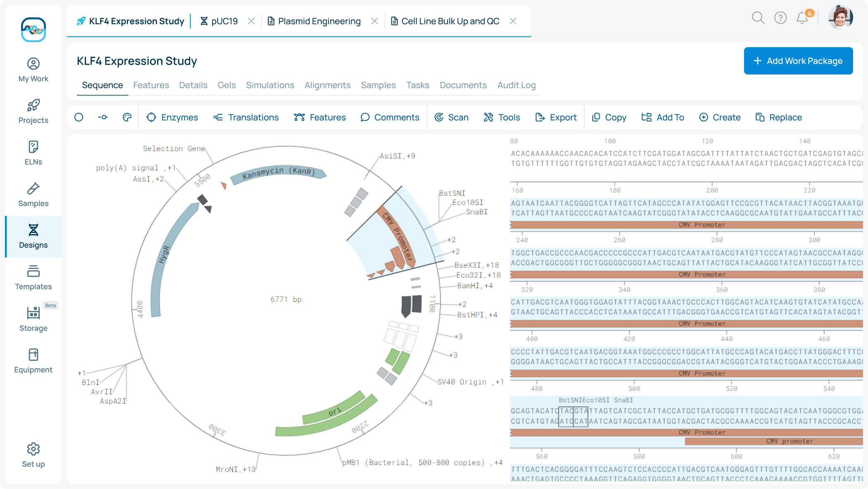Expand the Tools menu
The height and width of the screenshot is (489, 868).
pyautogui.click(x=502, y=117)
